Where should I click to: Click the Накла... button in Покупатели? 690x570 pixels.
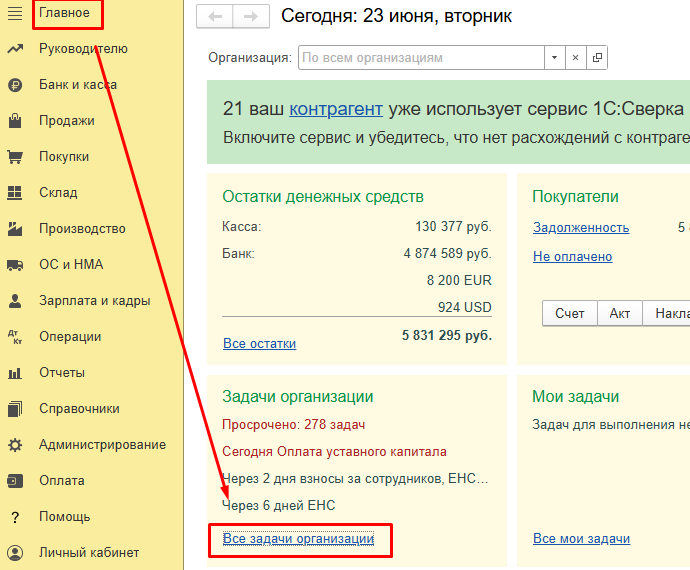(x=666, y=313)
